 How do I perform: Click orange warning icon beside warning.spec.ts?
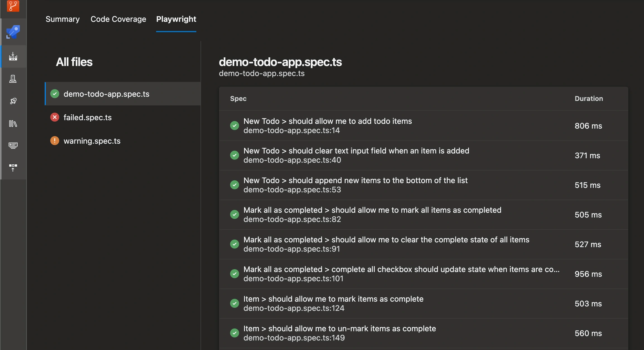(55, 141)
